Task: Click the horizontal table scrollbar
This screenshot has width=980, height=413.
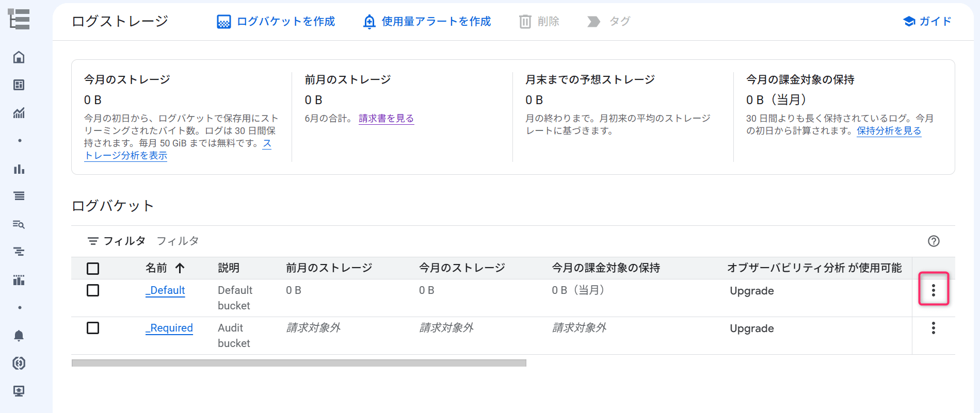Action: coord(299,363)
